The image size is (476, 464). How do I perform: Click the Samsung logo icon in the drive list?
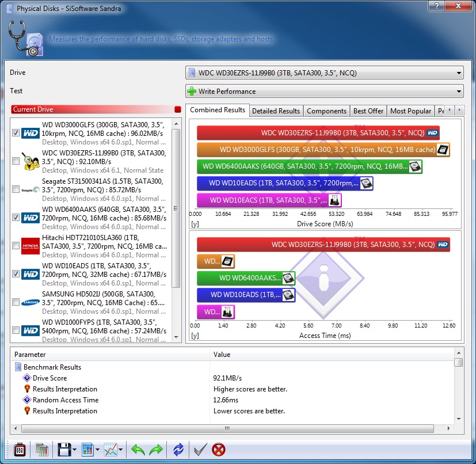pos(31,302)
